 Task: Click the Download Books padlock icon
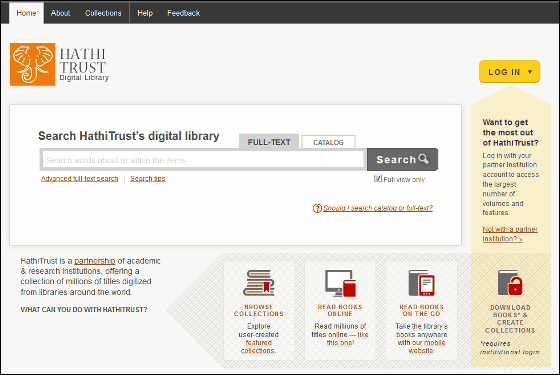[510, 282]
